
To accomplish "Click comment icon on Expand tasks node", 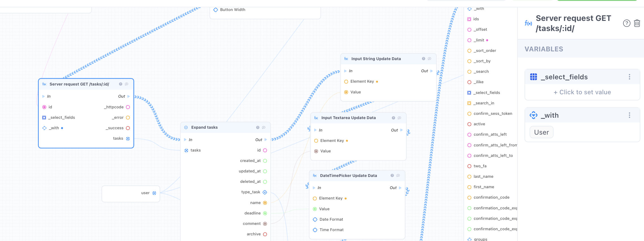I will click(x=264, y=128).
